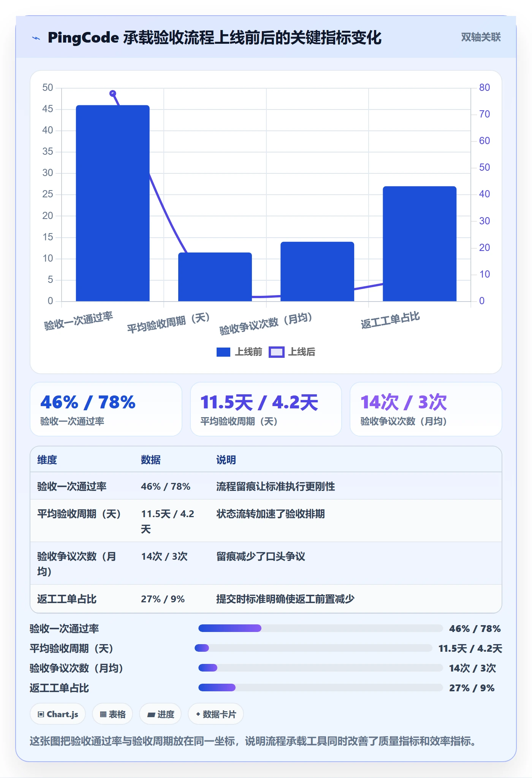The height and width of the screenshot is (778, 532).
Task: Click the 流程留痕让标准执行更刚性 description
Action: pos(275,486)
